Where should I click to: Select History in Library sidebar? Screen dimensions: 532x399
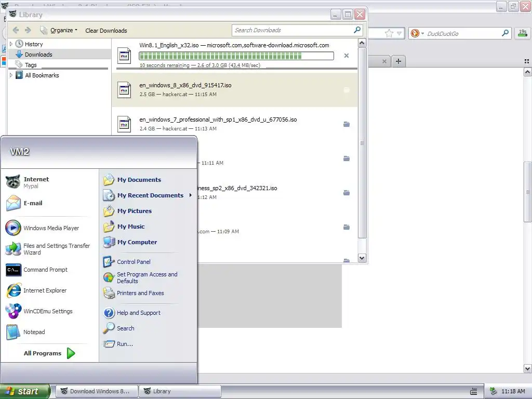(x=34, y=44)
